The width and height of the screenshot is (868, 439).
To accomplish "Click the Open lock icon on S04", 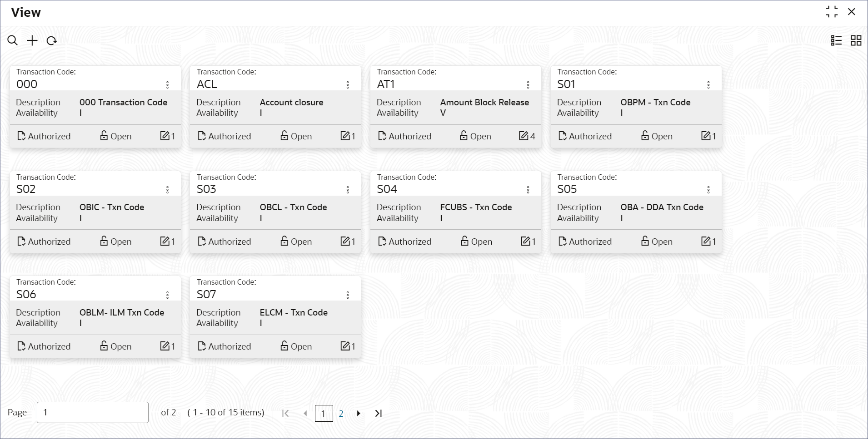I will (x=464, y=241).
